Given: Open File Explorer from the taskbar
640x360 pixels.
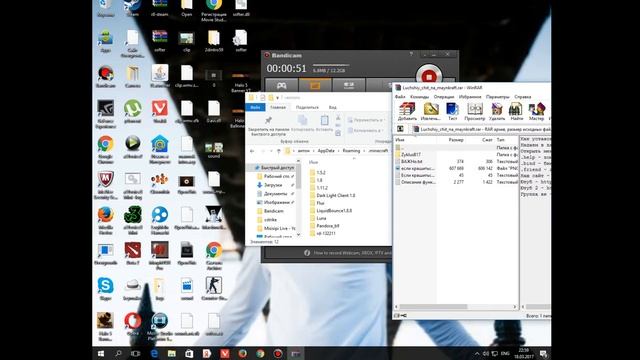Looking at the screenshot, I should pyautogui.click(x=172, y=353).
